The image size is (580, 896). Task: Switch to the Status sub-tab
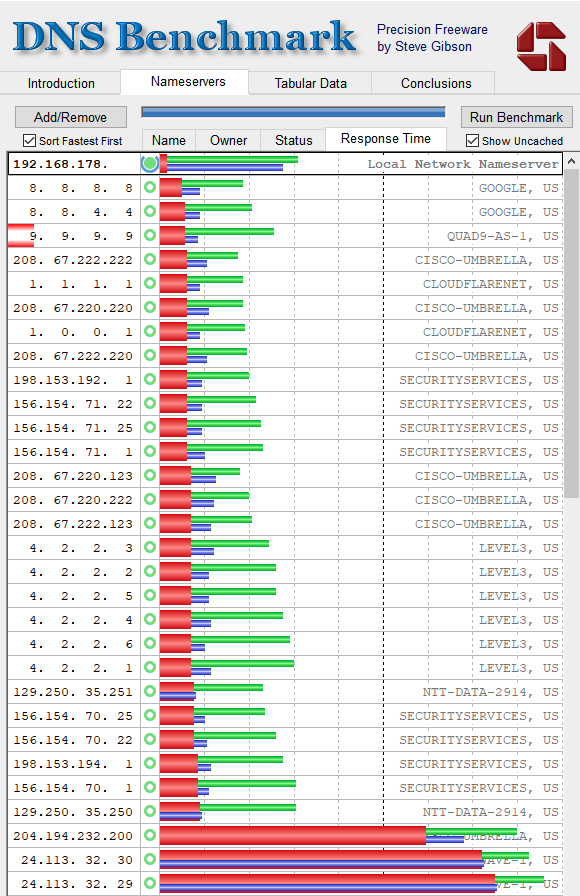tap(294, 141)
